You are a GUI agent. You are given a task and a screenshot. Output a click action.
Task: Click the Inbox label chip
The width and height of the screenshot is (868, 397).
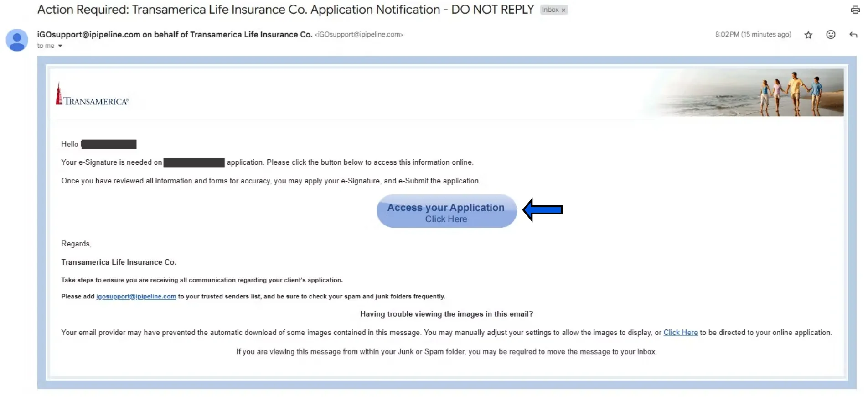[x=553, y=10]
